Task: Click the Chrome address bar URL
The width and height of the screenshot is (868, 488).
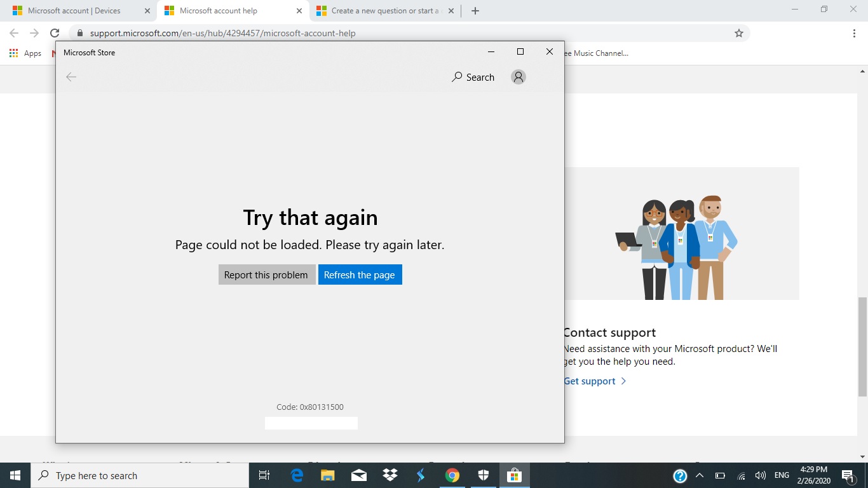Action: tap(222, 33)
